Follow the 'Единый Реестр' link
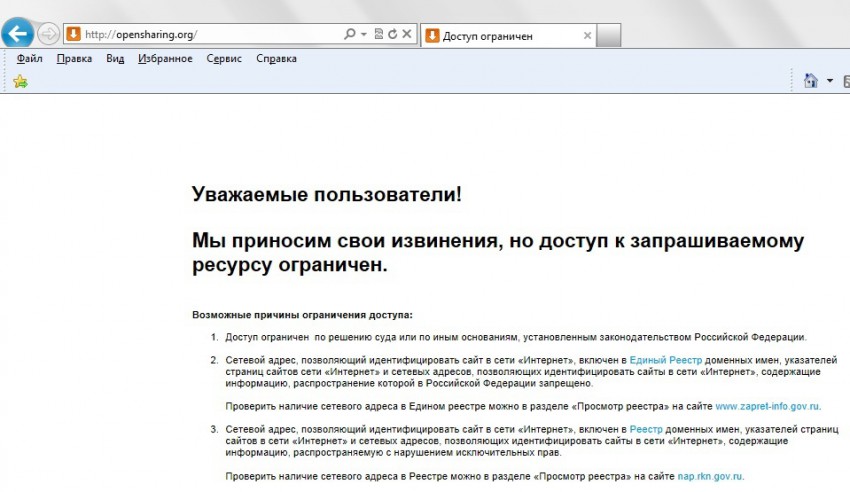 pyautogui.click(x=666, y=359)
